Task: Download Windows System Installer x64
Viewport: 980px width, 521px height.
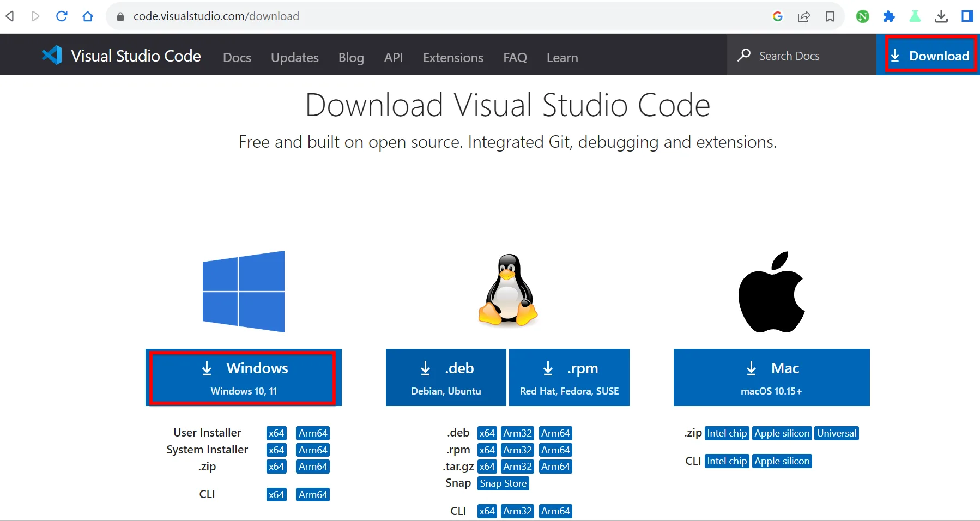Action: pos(276,450)
